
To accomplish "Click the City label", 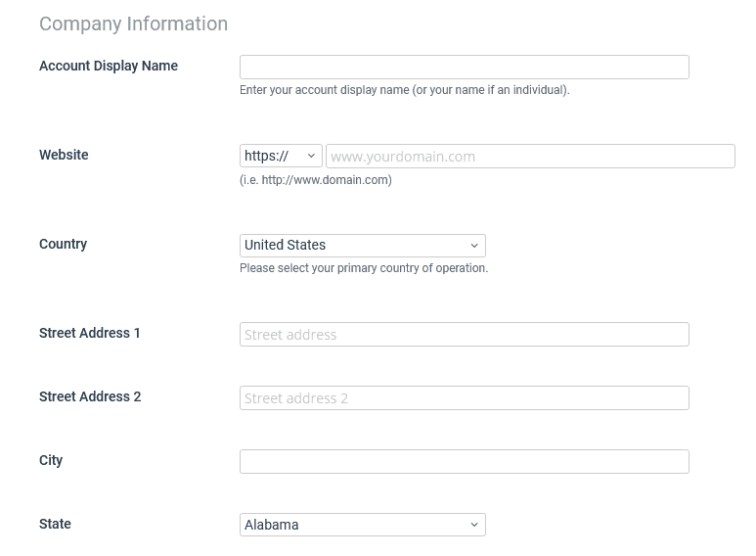I will (51, 460).
